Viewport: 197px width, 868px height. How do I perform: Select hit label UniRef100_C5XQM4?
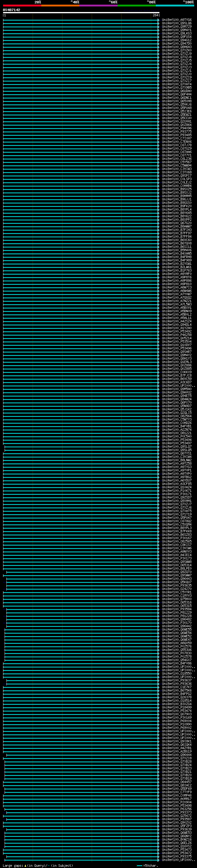tap(177, 524)
